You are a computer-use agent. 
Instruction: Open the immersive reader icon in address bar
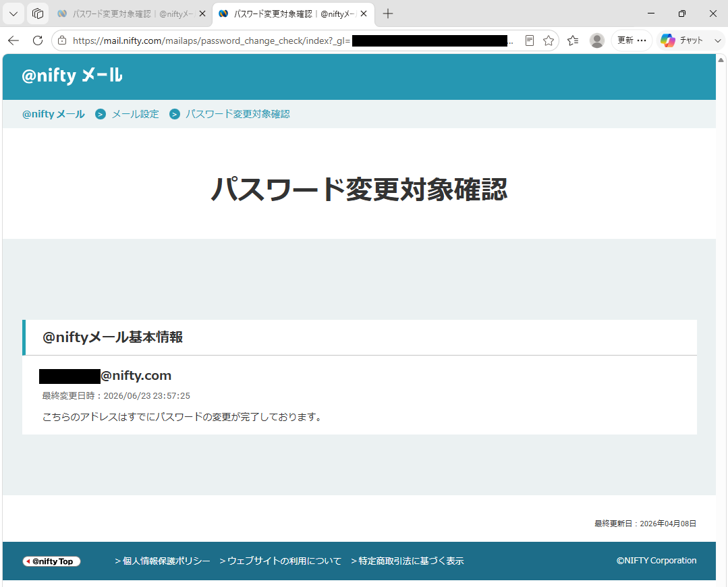(x=529, y=40)
